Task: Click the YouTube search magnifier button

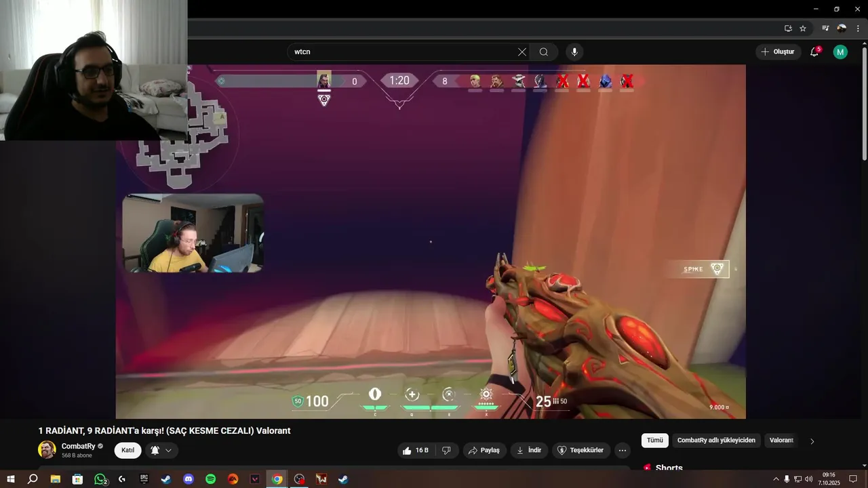Action: pos(544,52)
